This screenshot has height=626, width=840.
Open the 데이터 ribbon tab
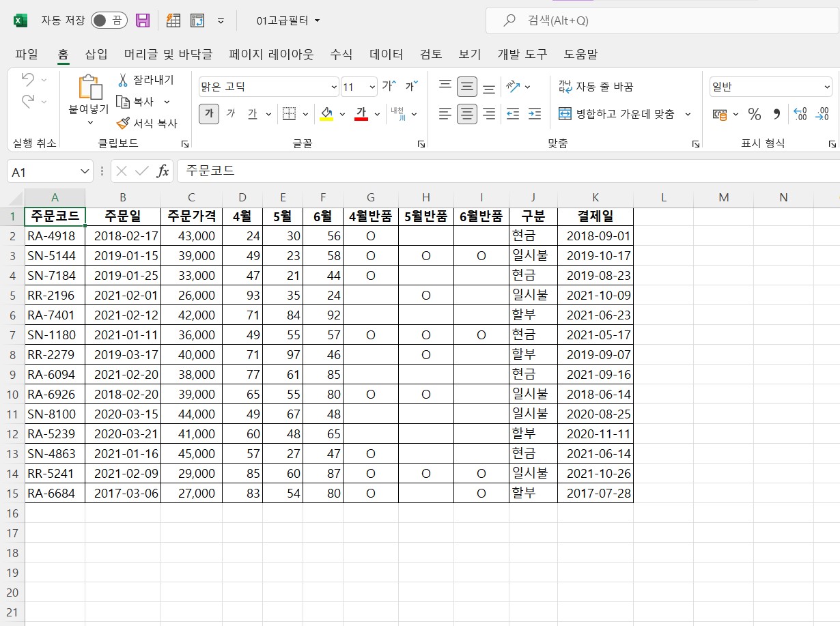click(387, 55)
